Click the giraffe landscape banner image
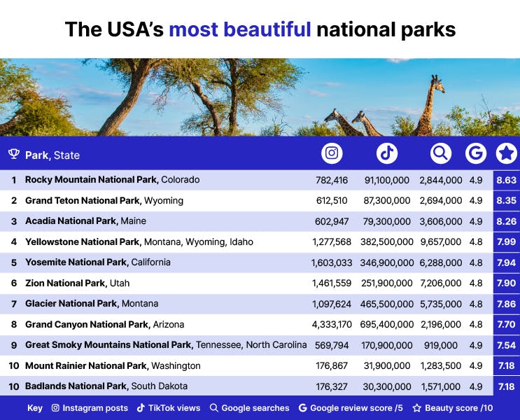 [260, 97]
